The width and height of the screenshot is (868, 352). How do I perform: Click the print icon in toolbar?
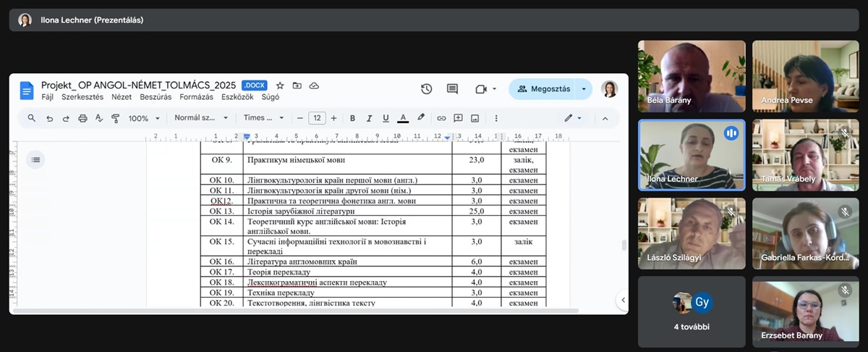click(x=82, y=118)
